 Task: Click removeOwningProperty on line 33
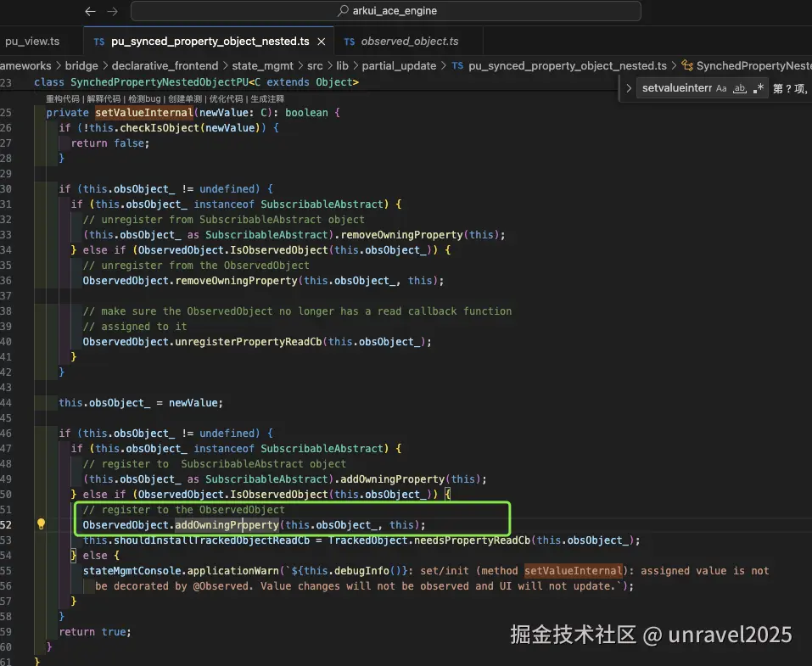[x=401, y=235]
